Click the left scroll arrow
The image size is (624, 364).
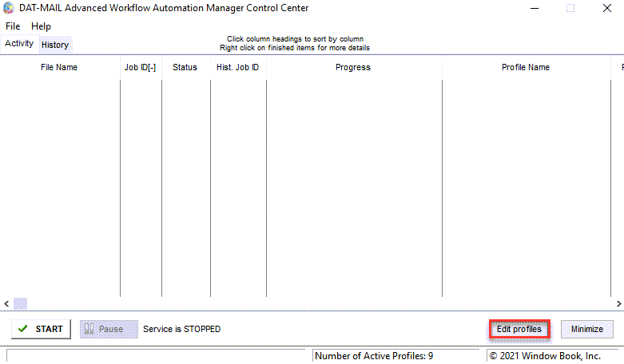[6, 303]
